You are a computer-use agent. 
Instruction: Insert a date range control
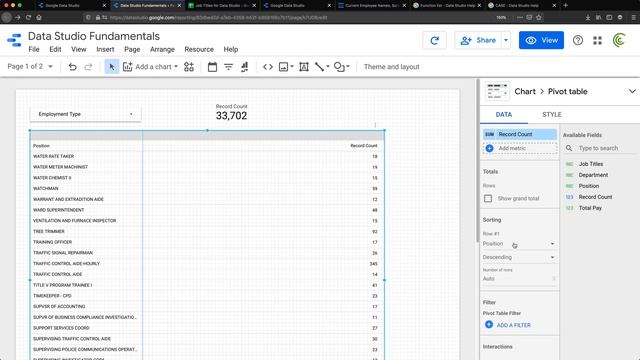pyautogui.click(x=212, y=67)
